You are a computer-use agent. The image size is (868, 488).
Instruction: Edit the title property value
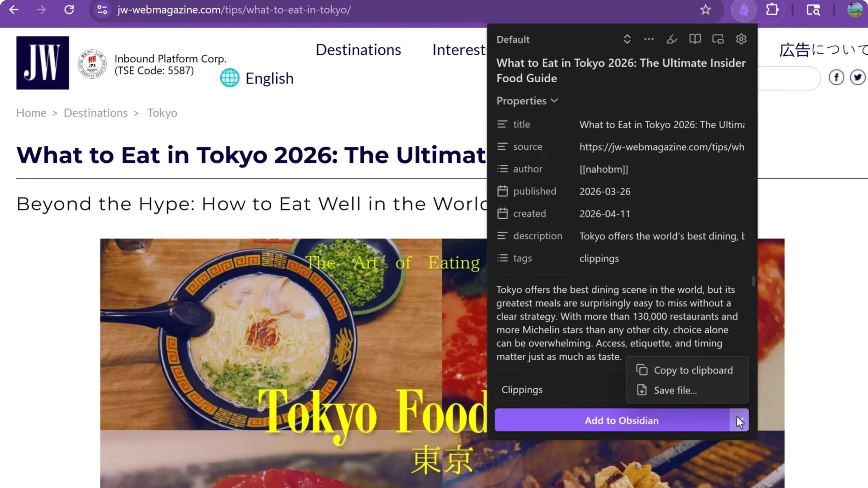(662, 125)
